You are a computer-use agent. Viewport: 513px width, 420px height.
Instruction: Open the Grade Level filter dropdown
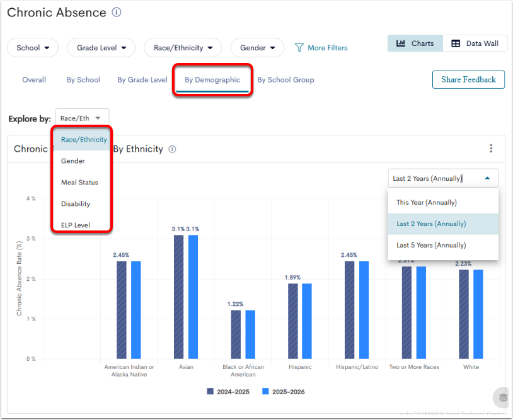click(x=101, y=48)
